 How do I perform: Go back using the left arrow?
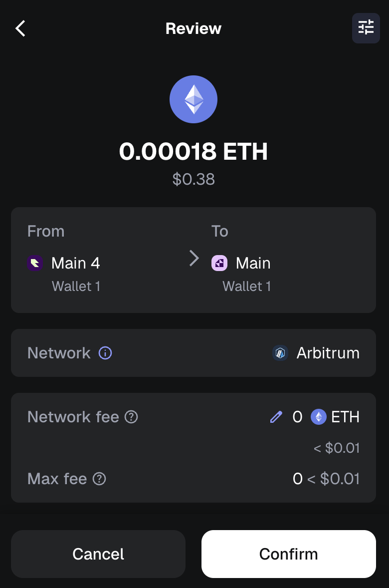(20, 28)
